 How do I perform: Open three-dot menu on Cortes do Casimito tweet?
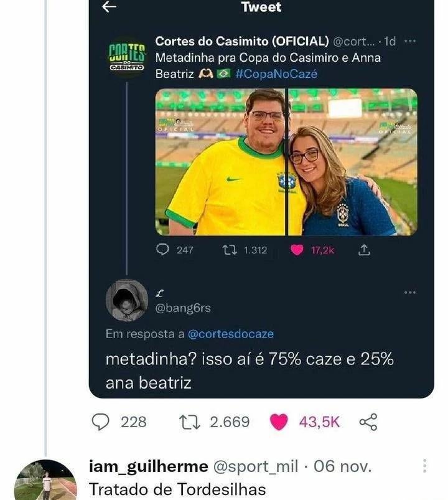click(x=409, y=41)
